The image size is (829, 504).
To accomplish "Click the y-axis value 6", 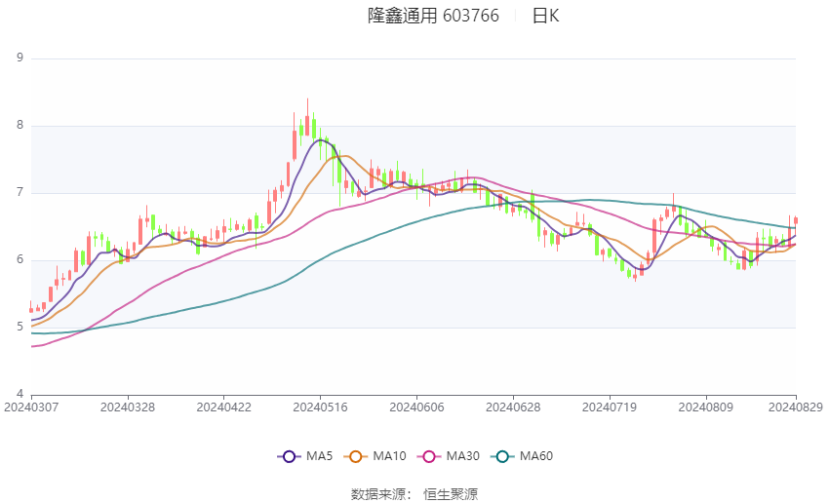I will click(x=20, y=259).
